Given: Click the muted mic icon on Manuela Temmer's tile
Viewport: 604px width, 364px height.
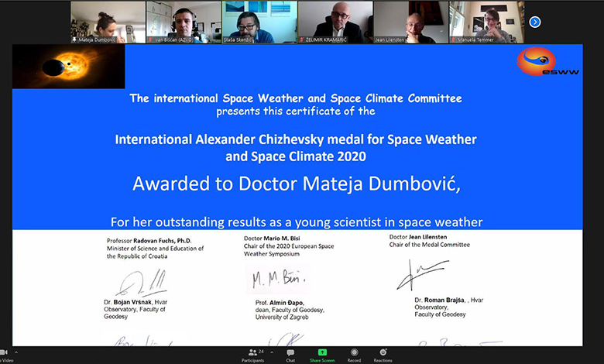Looking at the screenshot, I should pos(453,39).
